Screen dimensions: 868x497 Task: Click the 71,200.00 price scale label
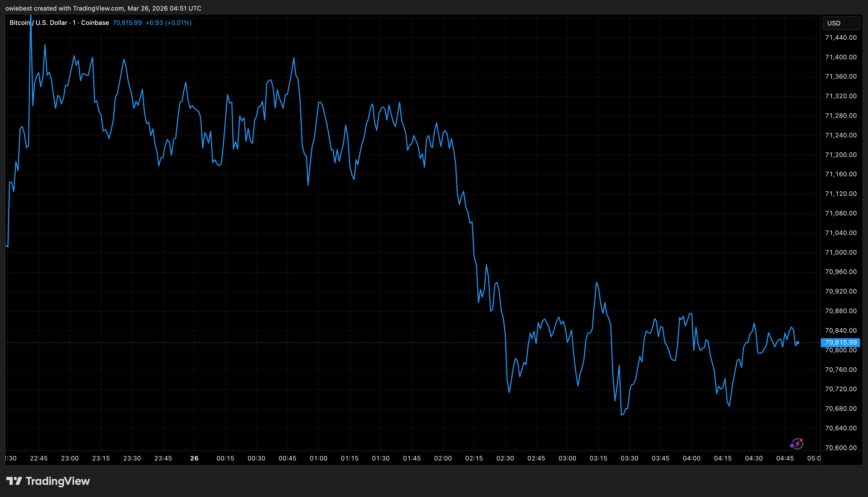point(841,155)
